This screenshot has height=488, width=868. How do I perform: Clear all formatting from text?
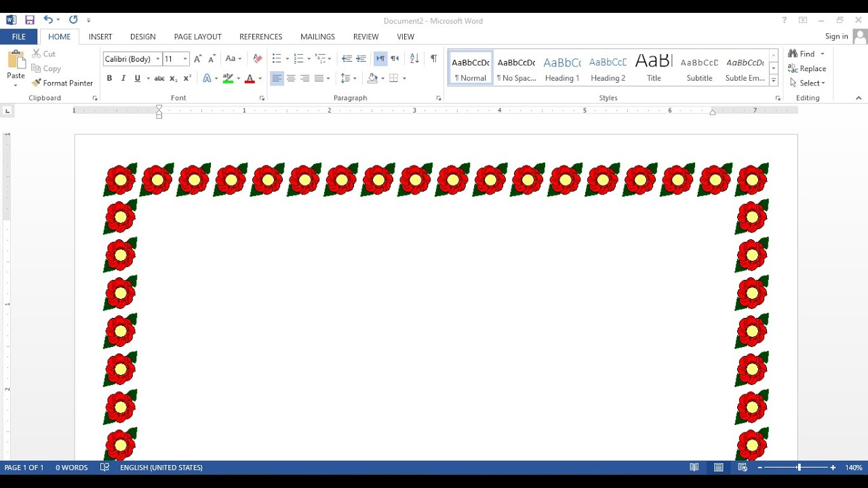(257, 59)
